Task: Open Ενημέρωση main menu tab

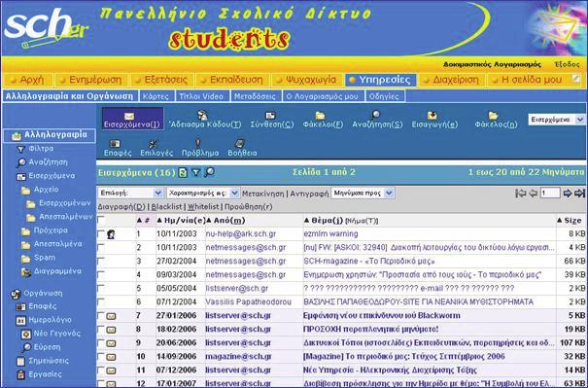Action: [x=90, y=80]
